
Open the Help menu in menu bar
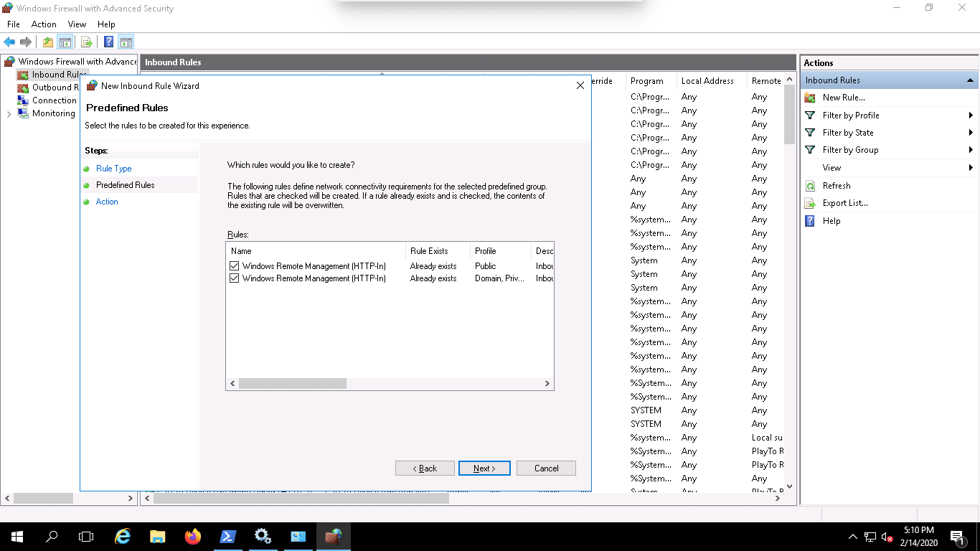[106, 24]
